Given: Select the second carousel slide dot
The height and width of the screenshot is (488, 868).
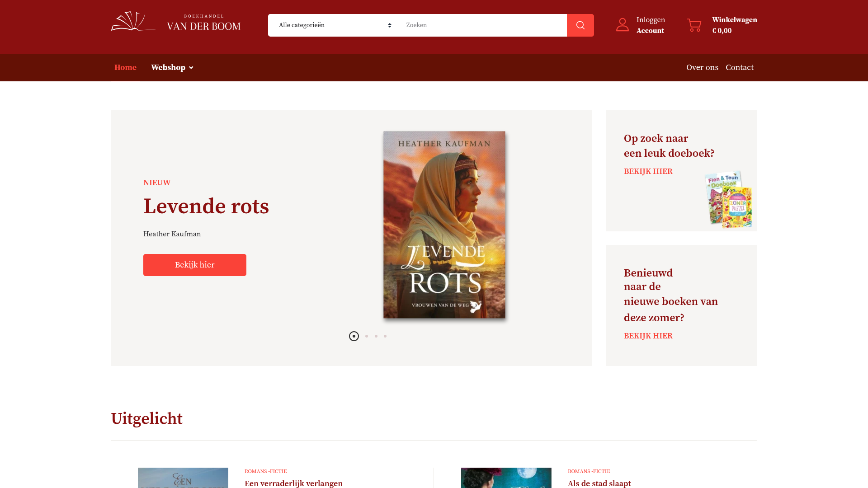Looking at the screenshot, I should (x=367, y=336).
